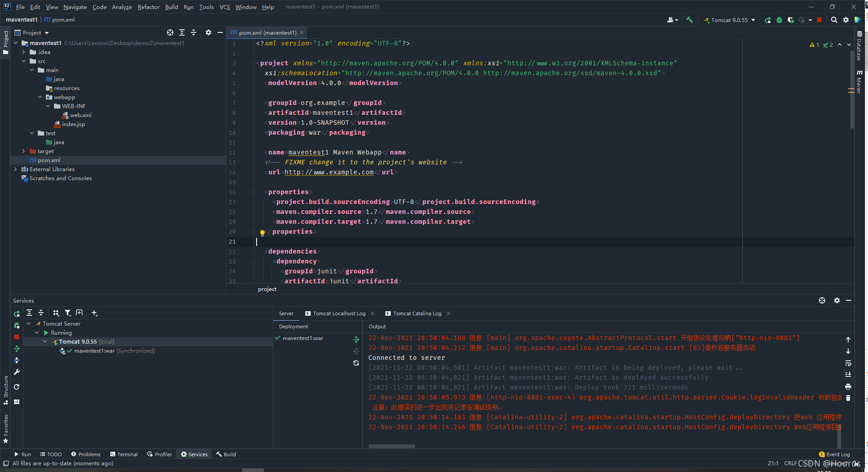This screenshot has height=472, width=868.
Task: Build project with the green hammer icon
Action: coord(689,20)
